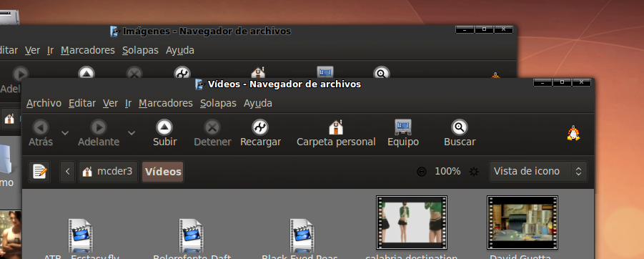Select the Belerofonte Daft video file icon
Viewport: 644px width, 259px height.
coord(191,235)
